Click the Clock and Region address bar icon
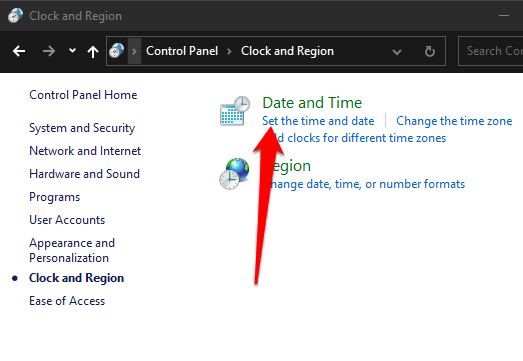The image size is (523, 361). [116, 51]
